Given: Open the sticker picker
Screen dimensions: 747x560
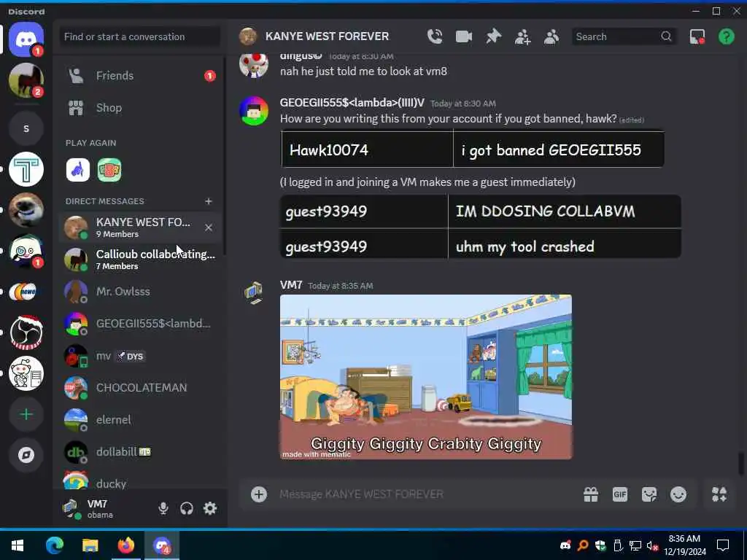Looking at the screenshot, I should (x=649, y=494).
